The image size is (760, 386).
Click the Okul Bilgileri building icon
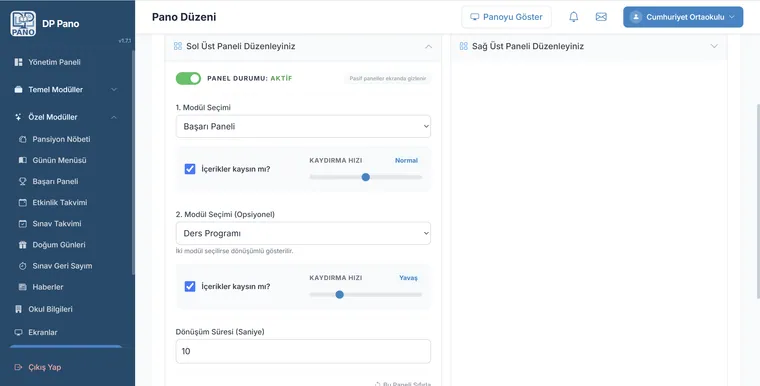pyautogui.click(x=18, y=309)
